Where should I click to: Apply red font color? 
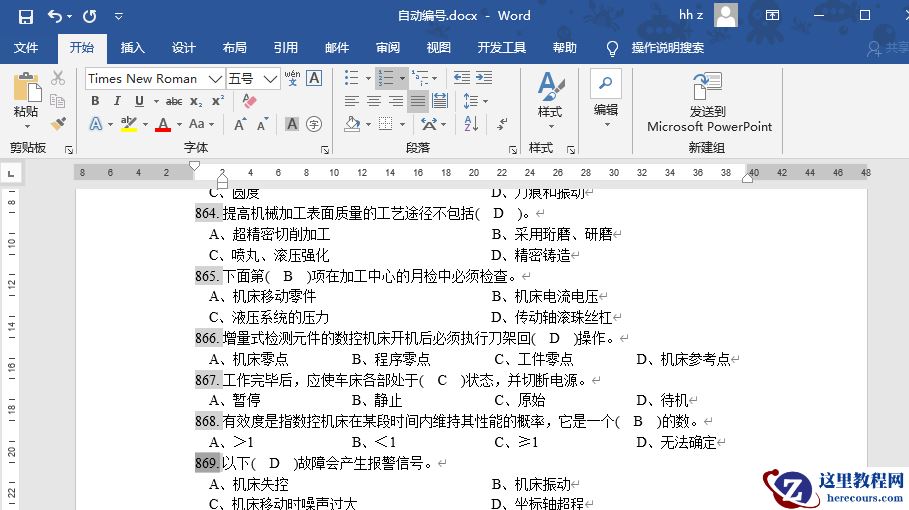163,124
